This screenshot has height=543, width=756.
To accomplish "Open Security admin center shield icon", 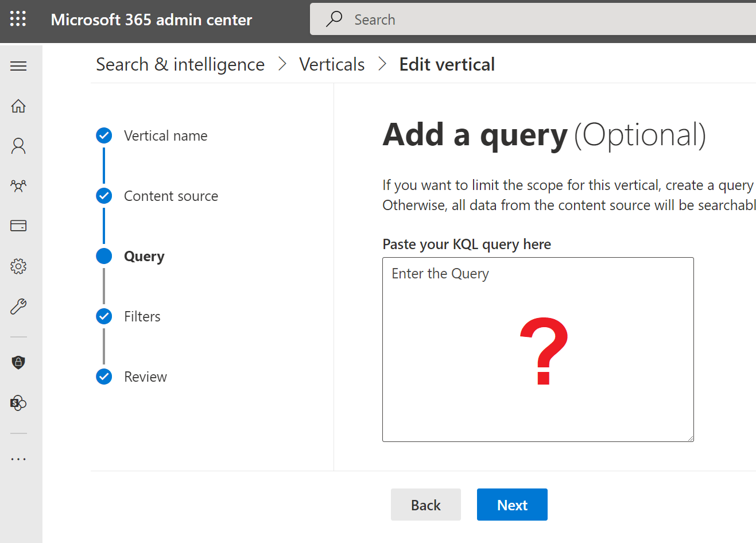I will [x=18, y=362].
